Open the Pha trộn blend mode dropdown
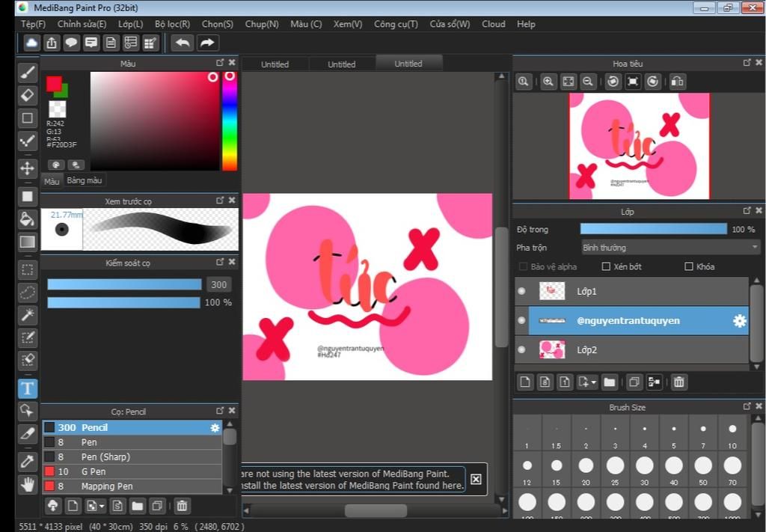This screenshot has width=766, height=532. 670,248
